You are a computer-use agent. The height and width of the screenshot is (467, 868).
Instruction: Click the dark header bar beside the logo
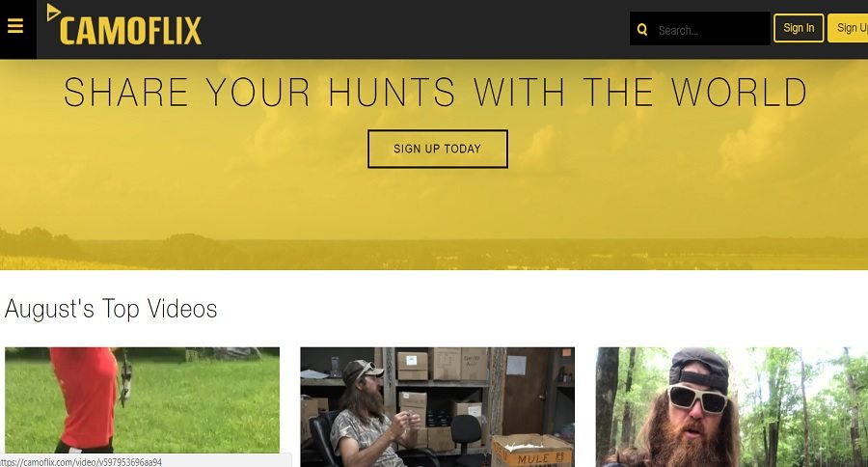[x=415, y=29]
